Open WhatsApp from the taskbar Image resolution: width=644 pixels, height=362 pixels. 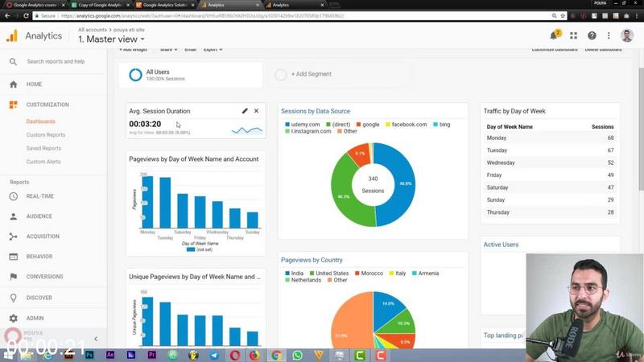[297, 355]
